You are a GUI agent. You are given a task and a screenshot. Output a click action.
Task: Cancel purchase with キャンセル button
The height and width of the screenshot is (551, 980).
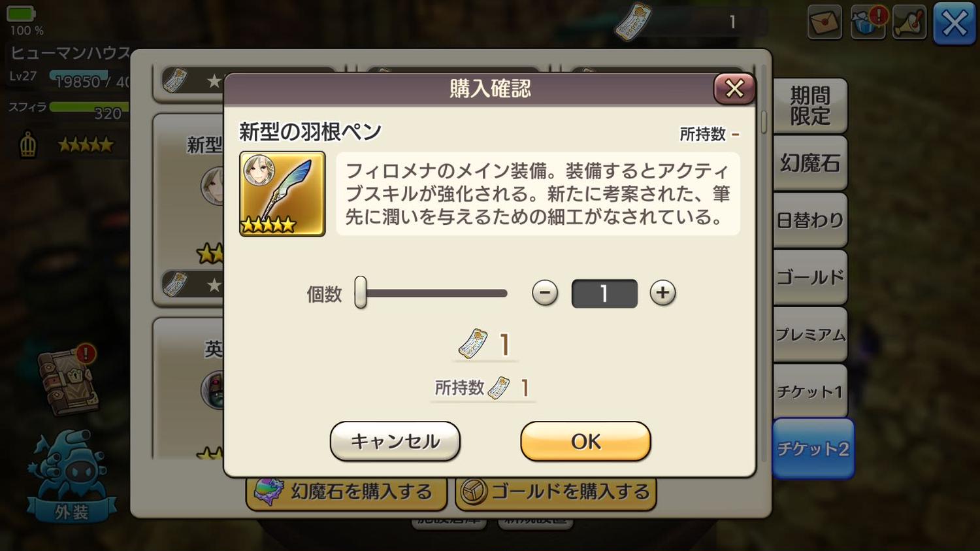point(395,441)
